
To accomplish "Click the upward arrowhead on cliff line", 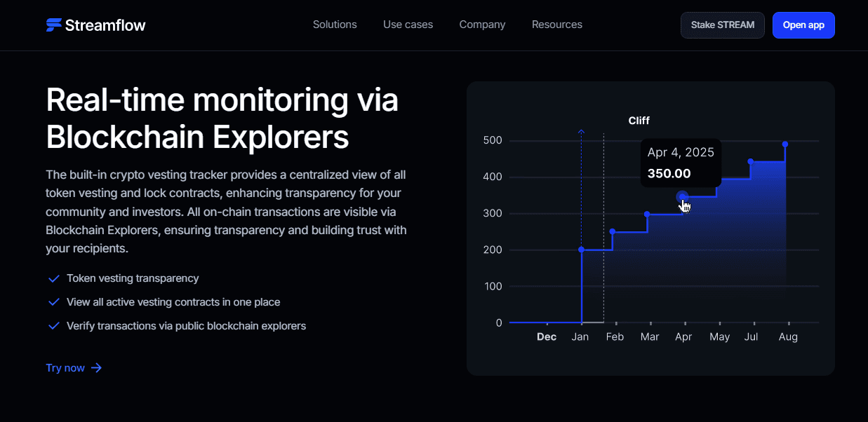I will (x=581, y=131).
